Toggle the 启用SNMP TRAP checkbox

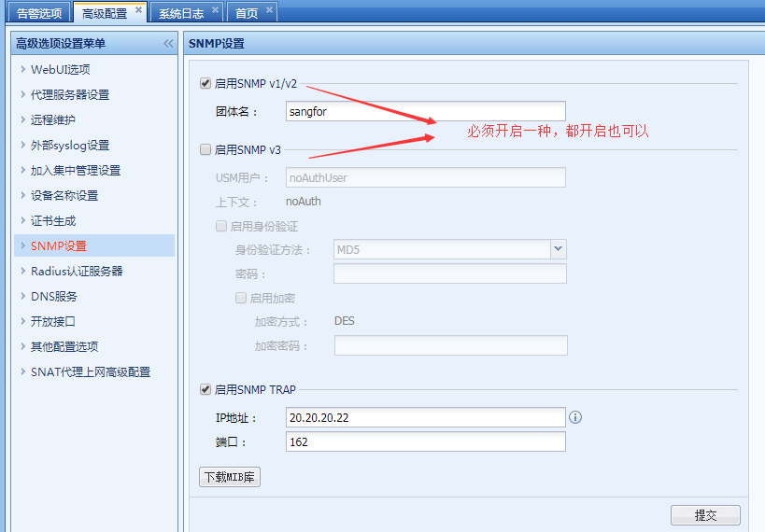pos(205,389)
